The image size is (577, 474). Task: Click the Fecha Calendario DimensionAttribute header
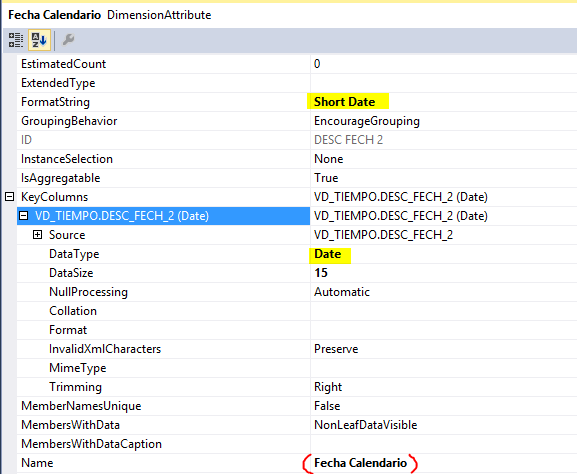coord(110,15)
